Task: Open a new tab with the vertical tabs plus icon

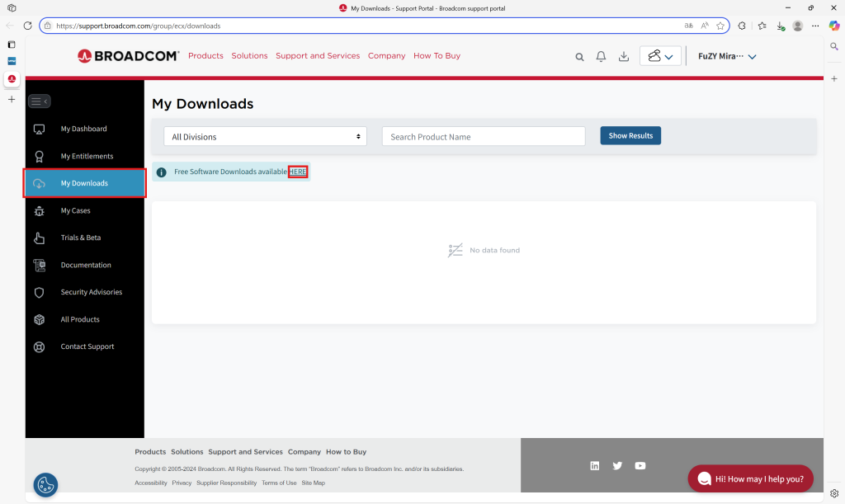Action: [12, 100]
